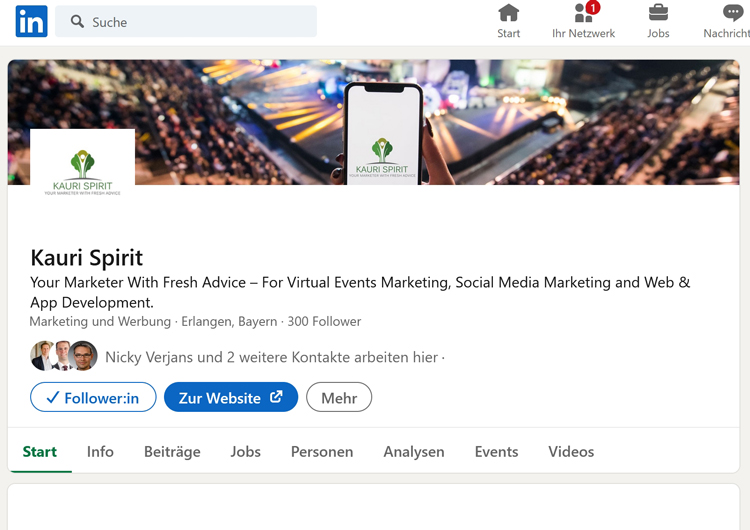Viewport: 750px width, 530px height.
Task: Click the 'Erlangen, Bayern' location text
Action: 229,321
